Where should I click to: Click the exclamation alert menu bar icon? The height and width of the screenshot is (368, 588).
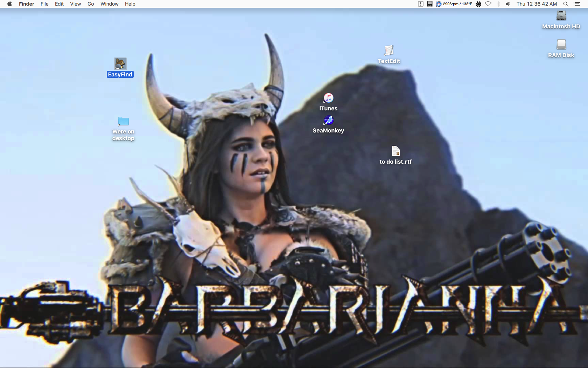[421, 4]
